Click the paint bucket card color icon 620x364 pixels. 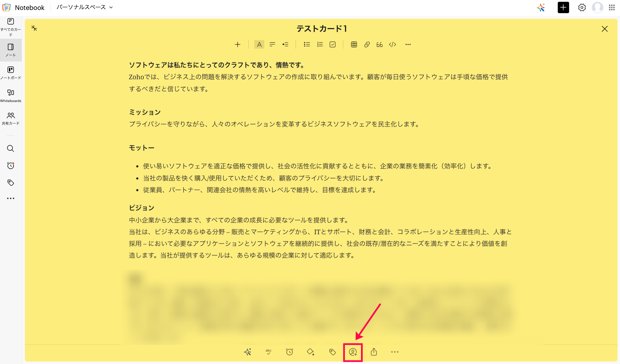[x=311, y=352]
